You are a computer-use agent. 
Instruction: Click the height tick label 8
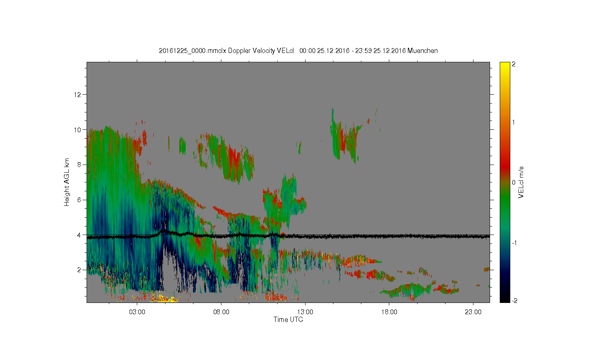80,165
